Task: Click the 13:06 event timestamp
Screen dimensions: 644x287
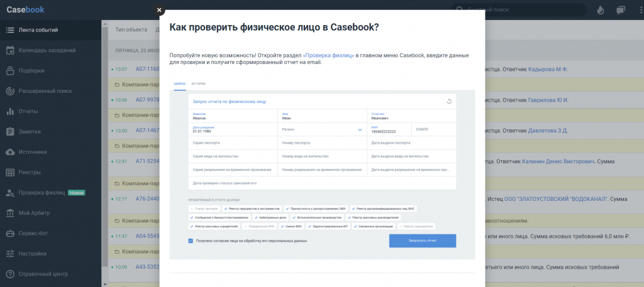Action: 121,100
